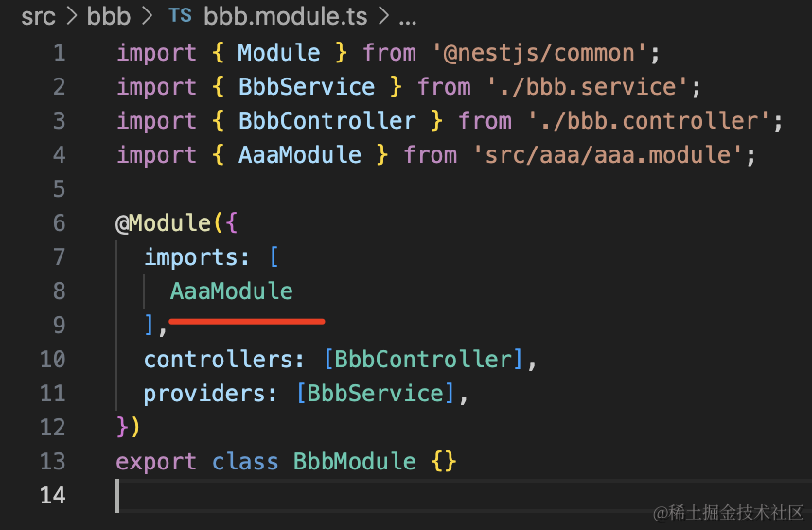Viewport: 812px width, 530px height.
Task: Click line number 6 in gutter
Action: [x=59, y=222]
